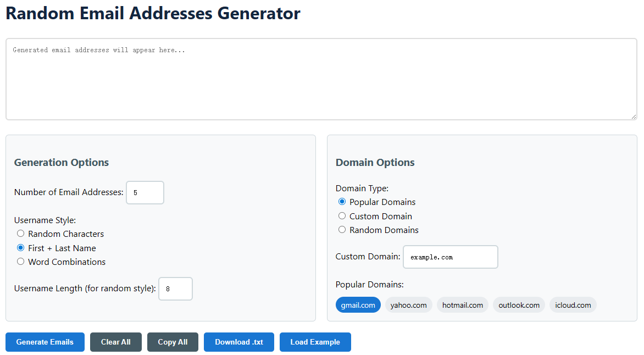
Task: Click the Load Example button
Action: 315,342
